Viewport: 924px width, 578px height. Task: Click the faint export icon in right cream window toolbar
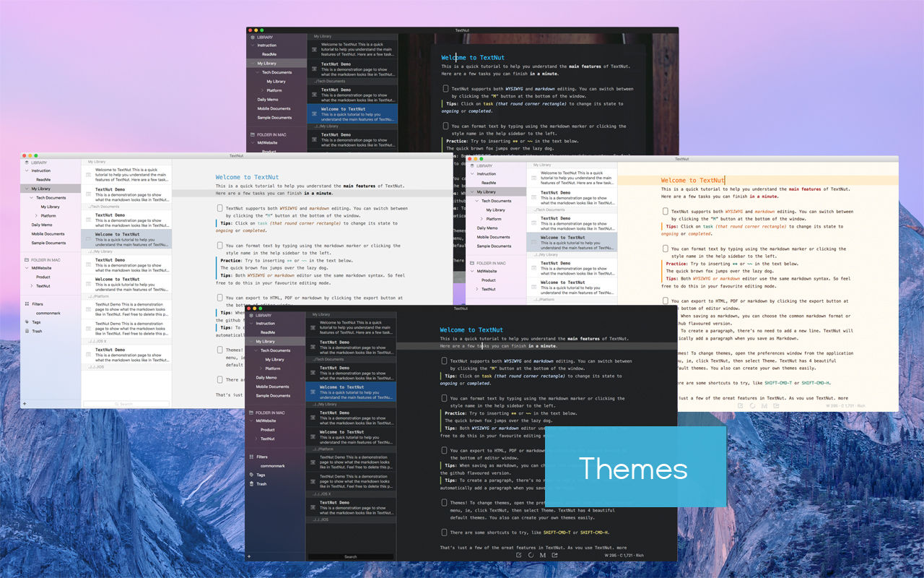click(777, 406)
